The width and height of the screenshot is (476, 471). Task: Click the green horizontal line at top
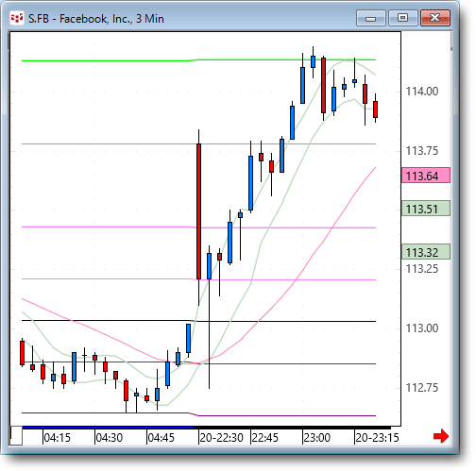click(x=198, y=60)
